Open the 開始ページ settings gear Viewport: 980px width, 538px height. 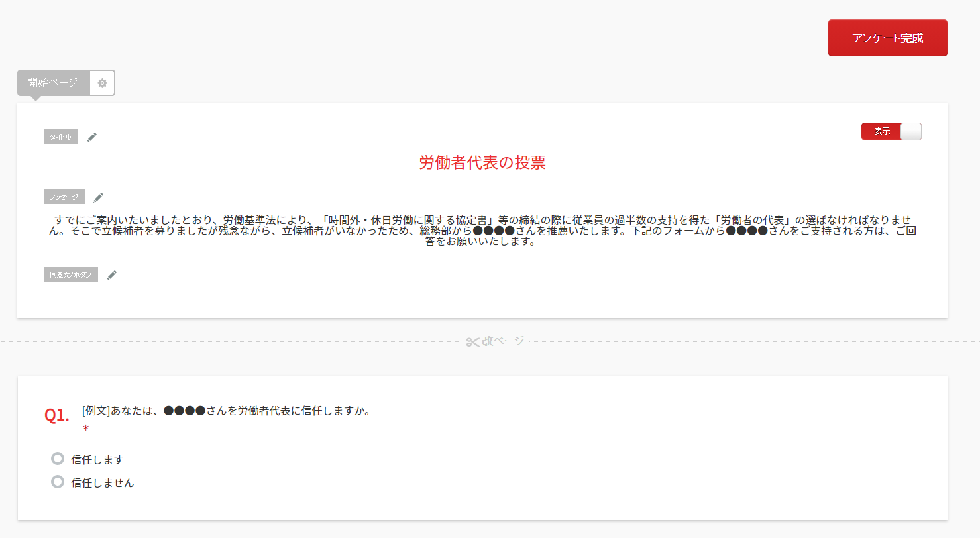(x=102, y=83)
